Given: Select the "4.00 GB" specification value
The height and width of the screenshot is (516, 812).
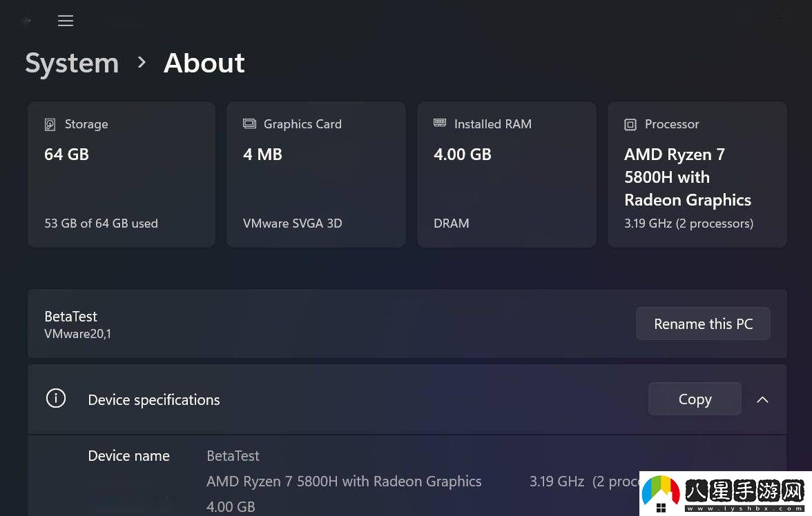Looking at the screenshot, I should 231,506.
